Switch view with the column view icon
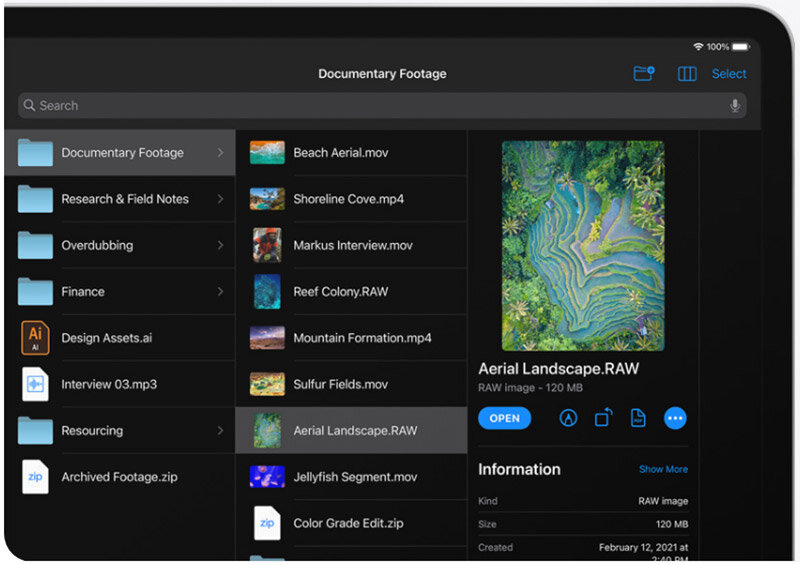This screenshot has height=565, width=800. (687, 74)
